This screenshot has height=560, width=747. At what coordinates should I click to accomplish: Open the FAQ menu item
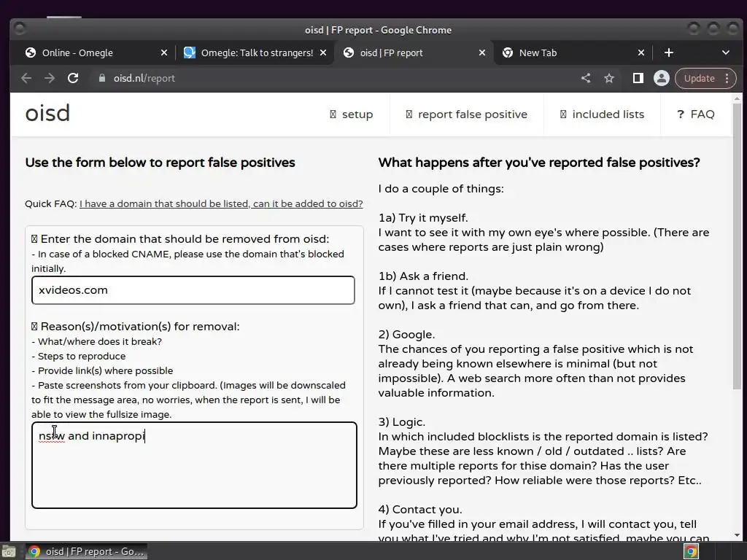tap(695, 114)
